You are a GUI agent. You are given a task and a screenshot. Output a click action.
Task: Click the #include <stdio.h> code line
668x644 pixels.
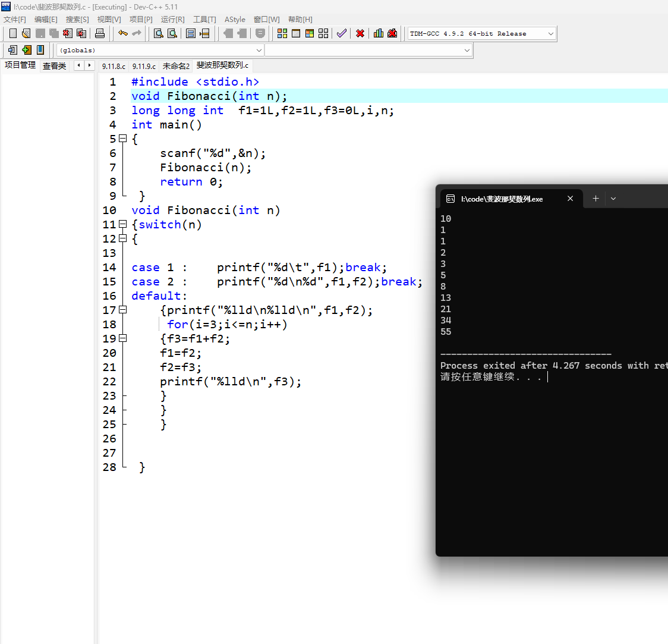pos(195,81)
